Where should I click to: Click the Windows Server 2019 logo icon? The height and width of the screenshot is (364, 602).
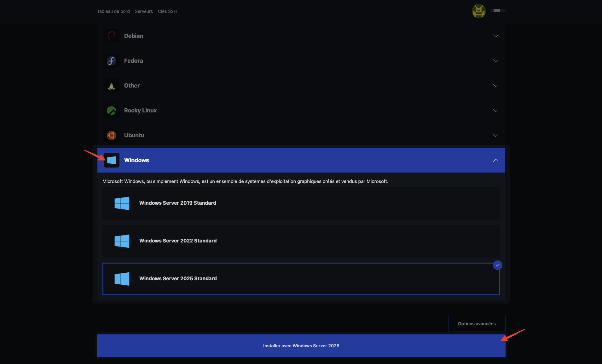click(122, 203)
